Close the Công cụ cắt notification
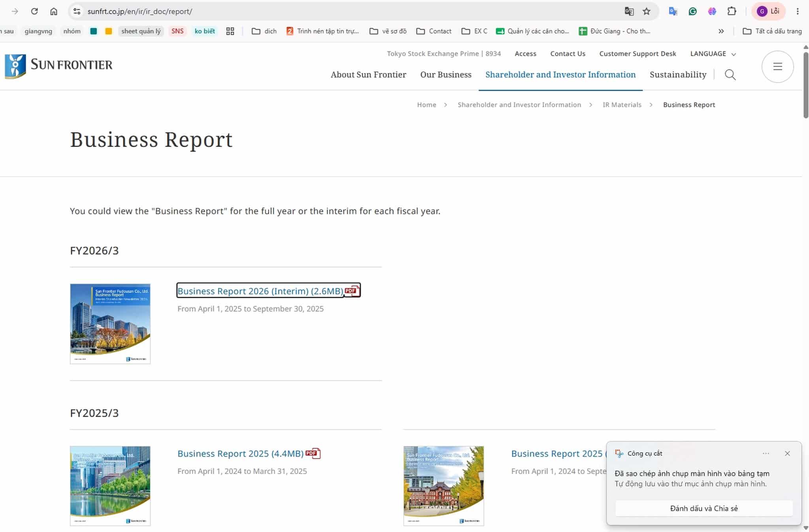The height and width of the screenshot is (532, 809). point(787,453)
